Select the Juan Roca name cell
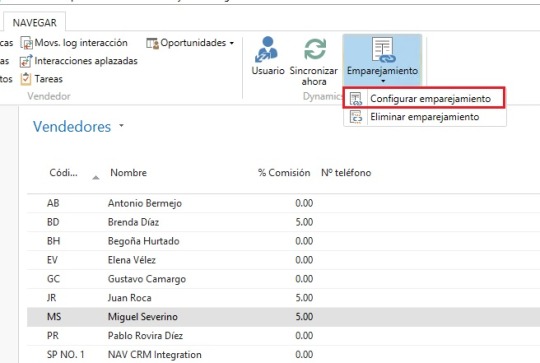 [129, 298]
